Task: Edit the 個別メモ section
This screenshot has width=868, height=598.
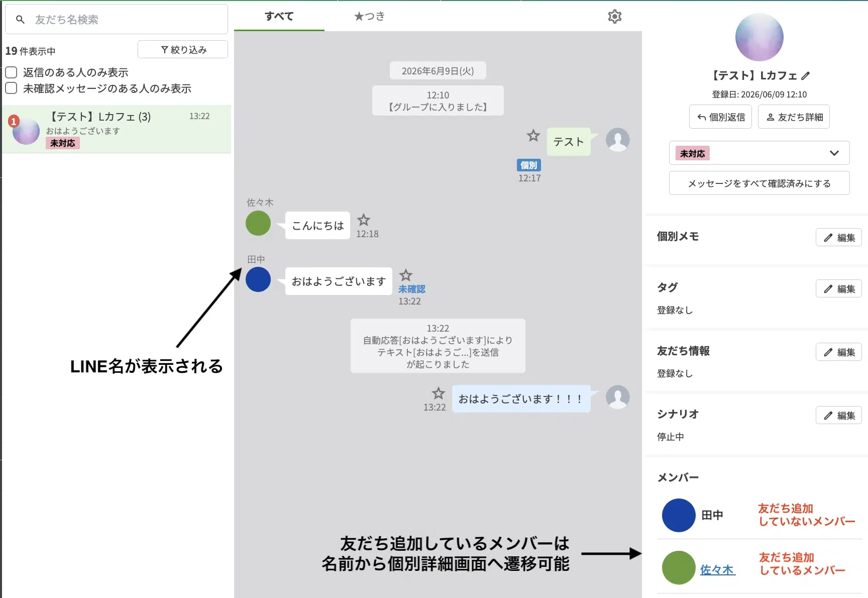Action: pos(838,237)
